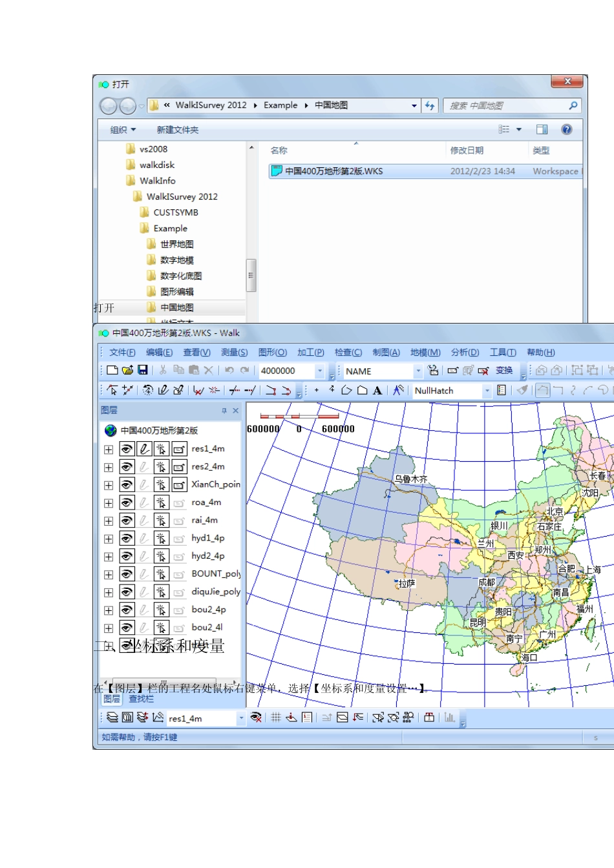Click the Save icon in the toolbar

pyautogui.click(x=143, y=370)
